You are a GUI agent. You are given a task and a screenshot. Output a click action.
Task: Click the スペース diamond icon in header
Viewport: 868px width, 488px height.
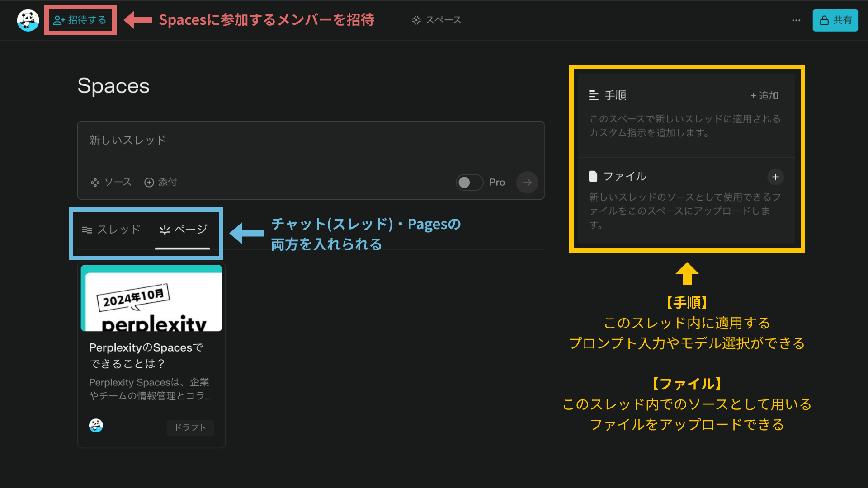click(x=415, y=20)
